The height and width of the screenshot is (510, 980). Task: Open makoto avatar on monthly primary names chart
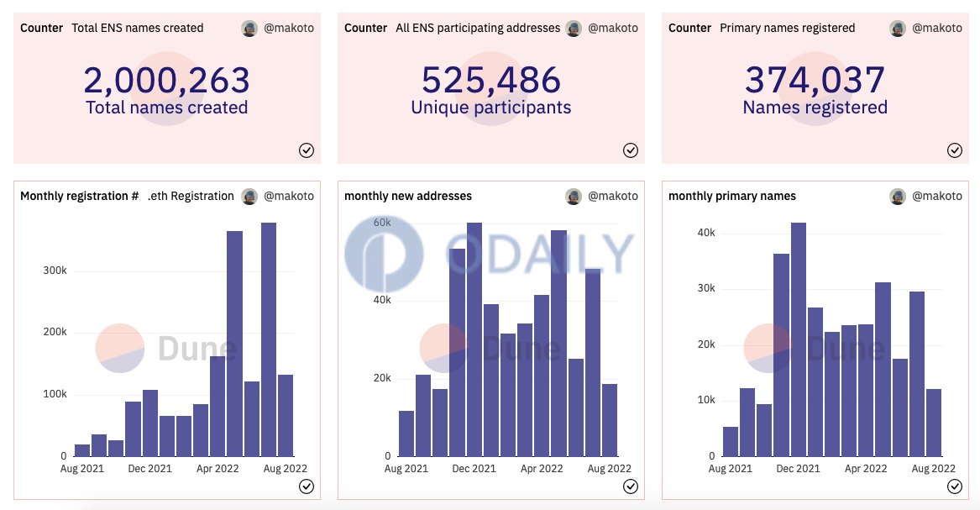pyautogui.click(x=898, y=197)
